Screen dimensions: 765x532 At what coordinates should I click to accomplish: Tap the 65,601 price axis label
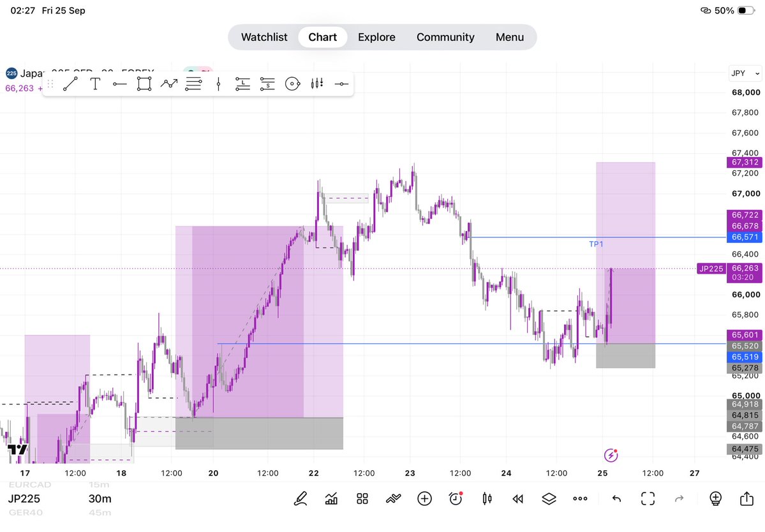tap(745, 335)
